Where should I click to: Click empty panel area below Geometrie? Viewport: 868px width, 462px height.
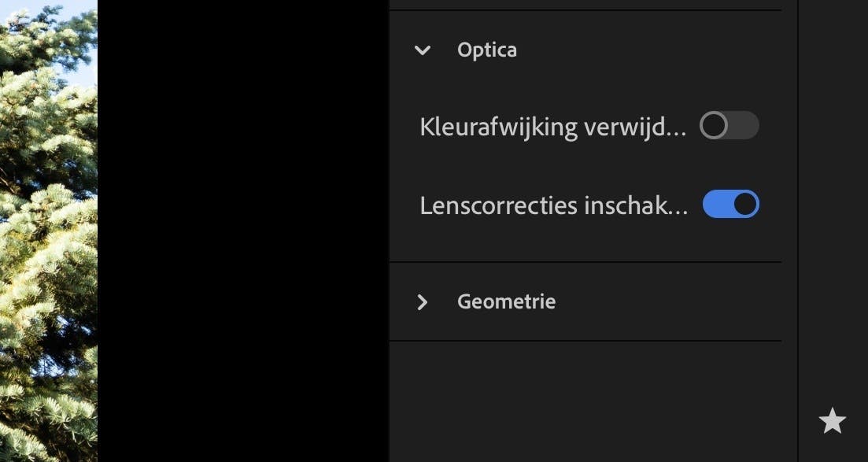pyautogui.click(x=585, y=401)
